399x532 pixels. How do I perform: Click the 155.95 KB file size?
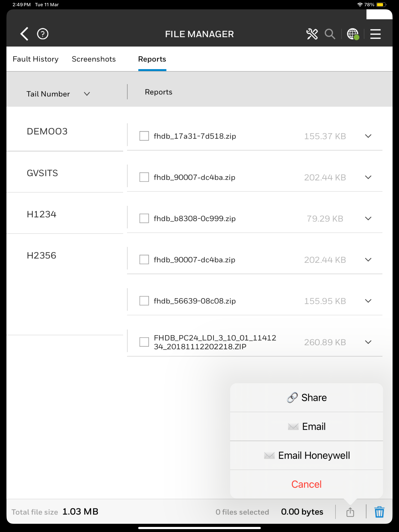point(325,301)
